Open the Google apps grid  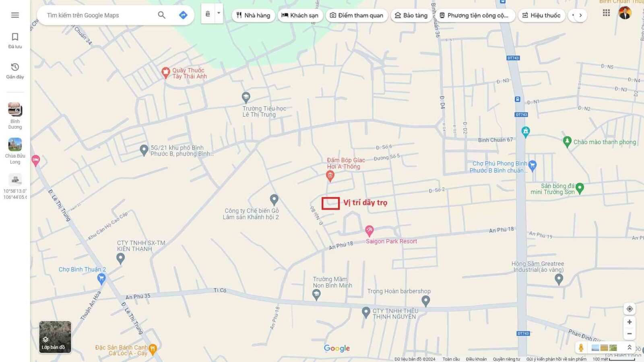[x=606, y=13]
